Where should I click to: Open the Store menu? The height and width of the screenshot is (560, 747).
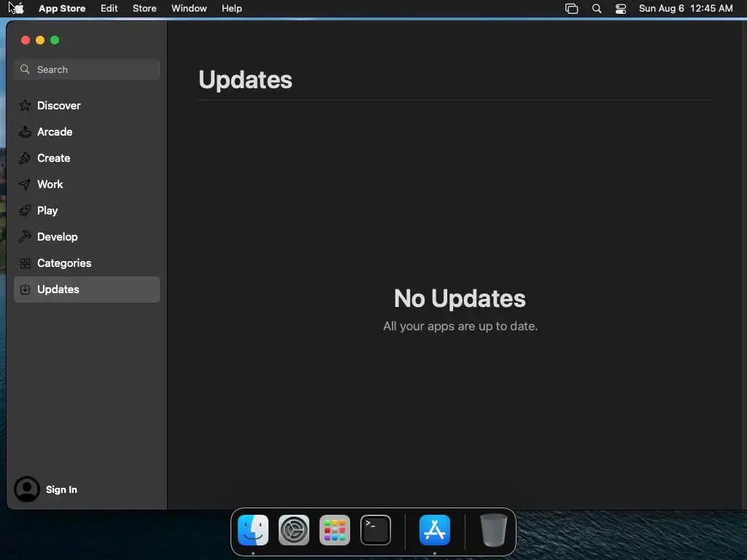(144, 9)
